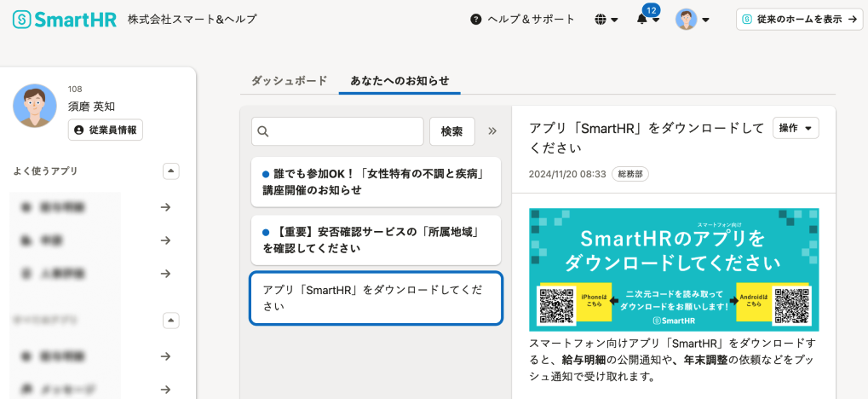Click the magnifier icon in search box
Image resolution: width=868 pixels, height=399 pixels.
263,131
